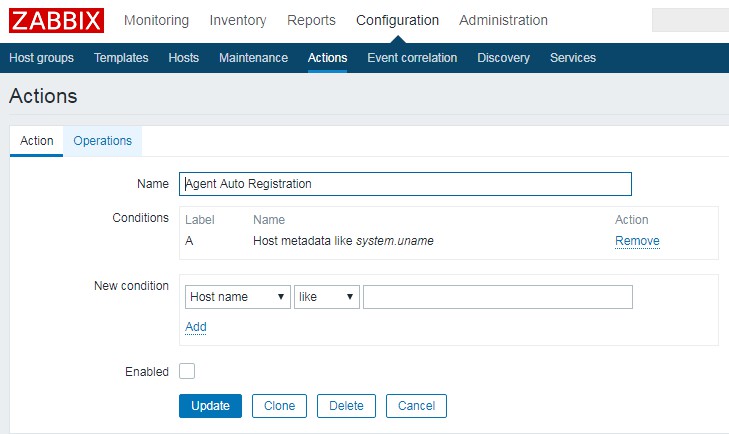729x434 pixels.
Task: Go to Host groups section
Action: 41,58
